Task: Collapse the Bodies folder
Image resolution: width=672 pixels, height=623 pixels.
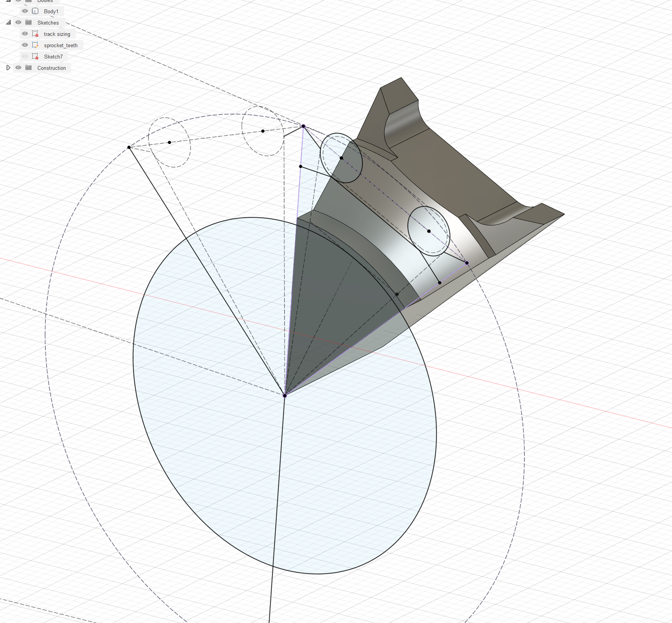Action: coord(9,1)
